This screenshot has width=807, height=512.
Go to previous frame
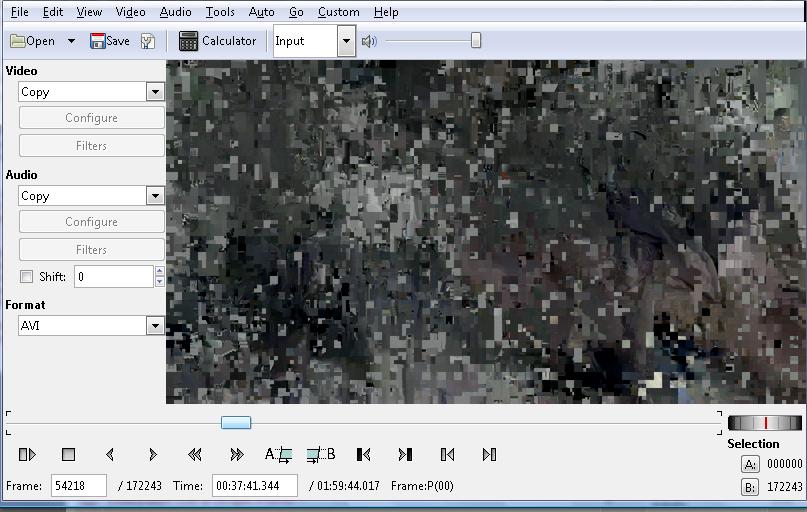(110, 454)
